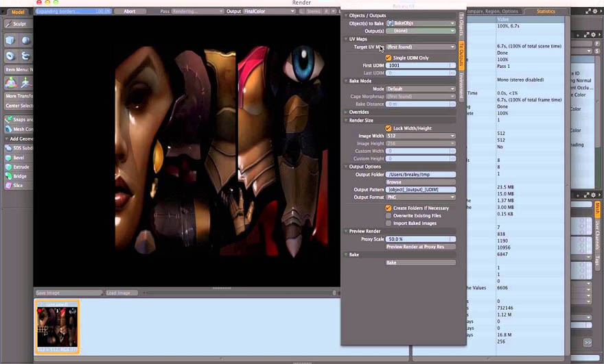Add a torus primitive
The width and height of the screenshot is (604, 364).
click(10, 56)
